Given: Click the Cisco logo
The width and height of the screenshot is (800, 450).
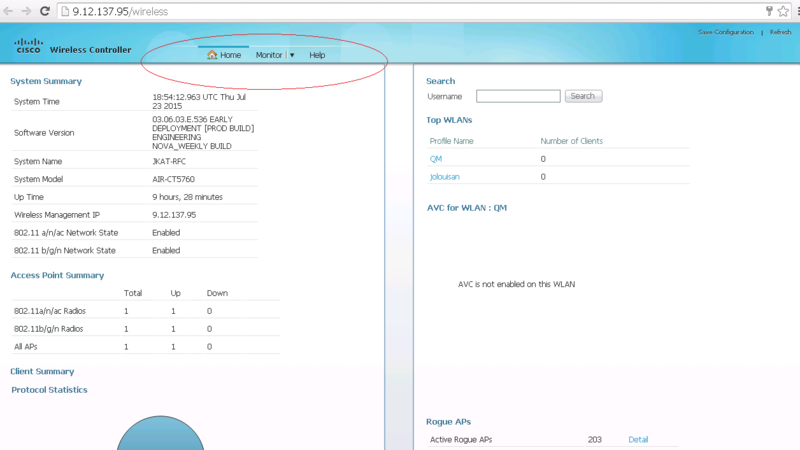Looking at the screenshot, I should tap(28, 45).
